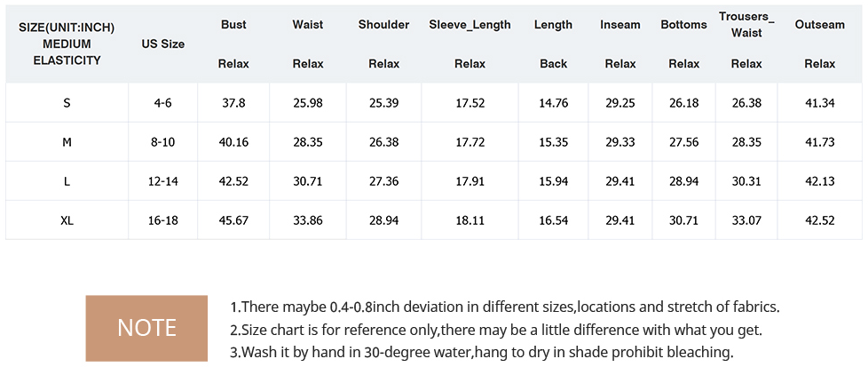Click the brown NOTE box

(146, 328)
